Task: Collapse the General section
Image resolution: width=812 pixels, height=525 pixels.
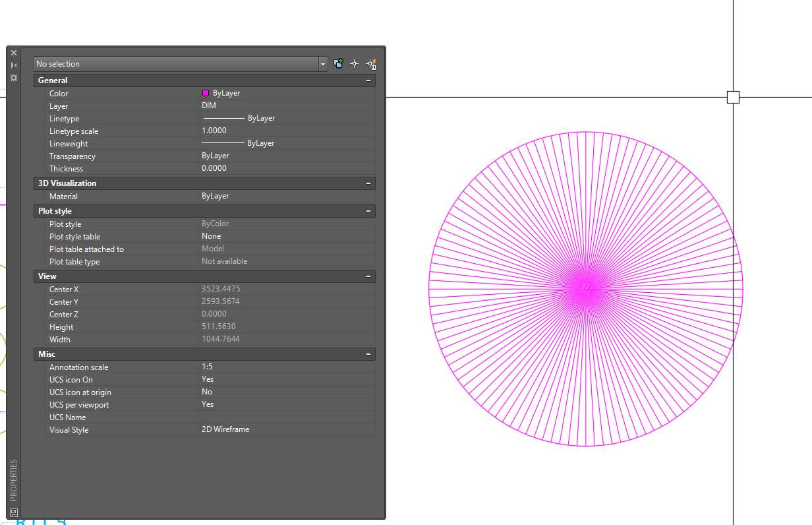Action: [368, 80]
